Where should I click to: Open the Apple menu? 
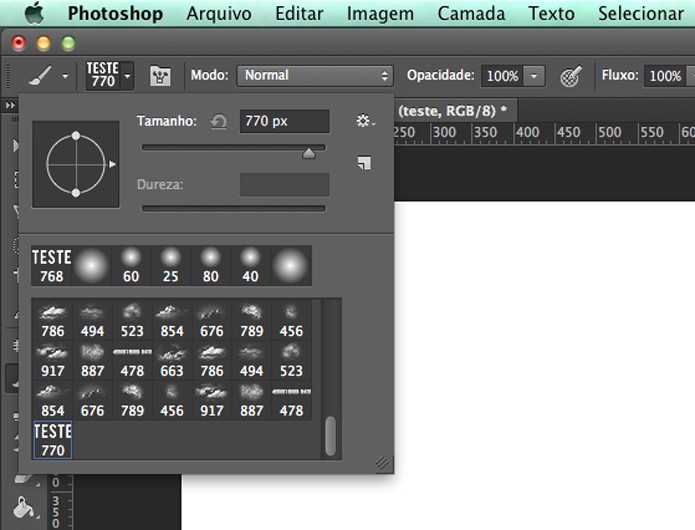click(34, 13)
